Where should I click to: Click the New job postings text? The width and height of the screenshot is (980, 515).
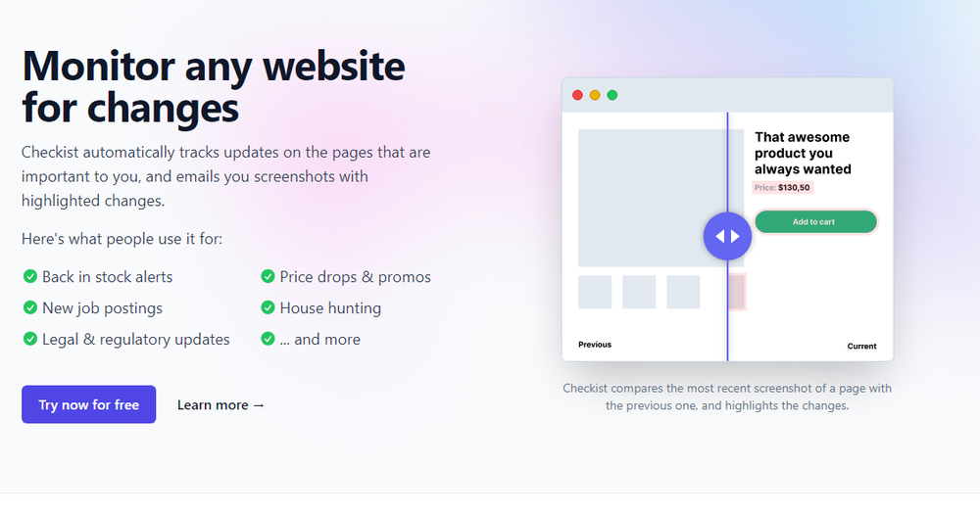[103, 308]
